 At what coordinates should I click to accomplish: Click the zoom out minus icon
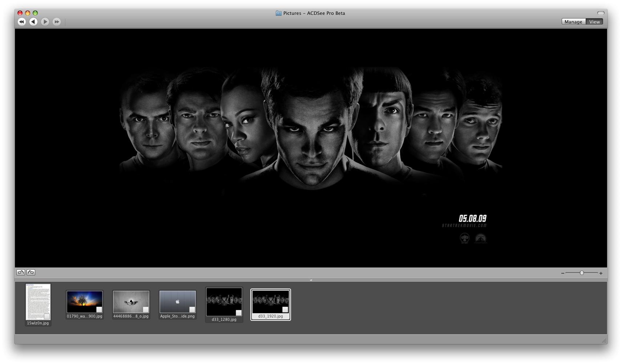tap(563, 273)
